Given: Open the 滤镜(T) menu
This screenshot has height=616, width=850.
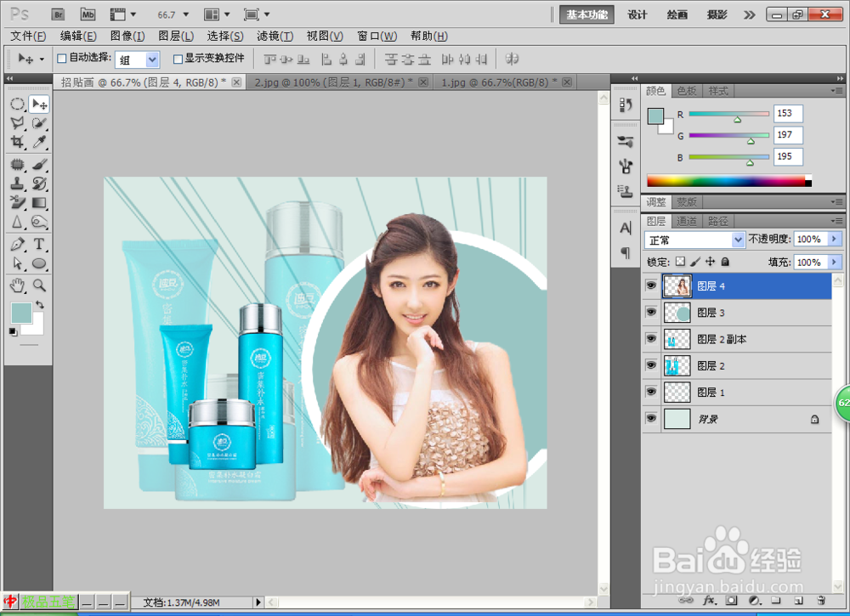Looking at the screenshot, I should 275,36.
